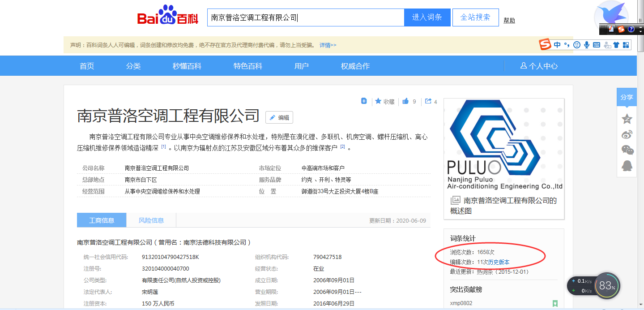Screen dimensions: 644x310
Task: Click the user icon beside 个人中心
Action: tap(523, 66)
